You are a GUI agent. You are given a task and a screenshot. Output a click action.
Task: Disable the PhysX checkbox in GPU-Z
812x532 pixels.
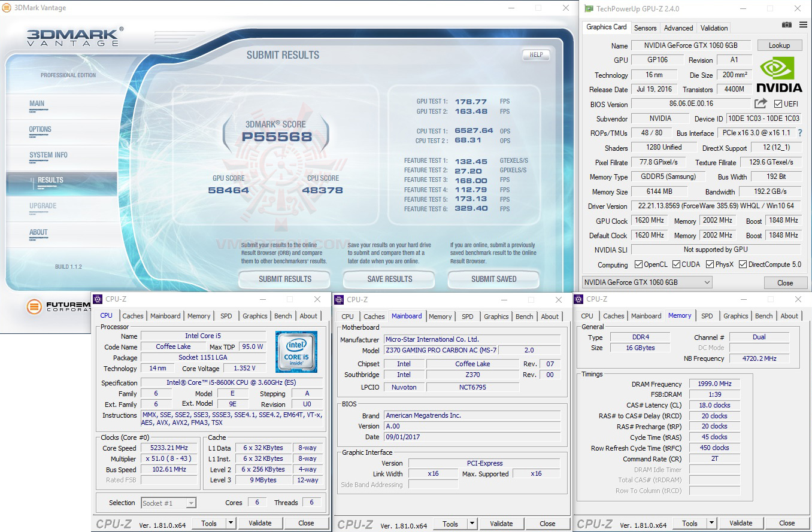pyautogui.click(x=708, y=264)
